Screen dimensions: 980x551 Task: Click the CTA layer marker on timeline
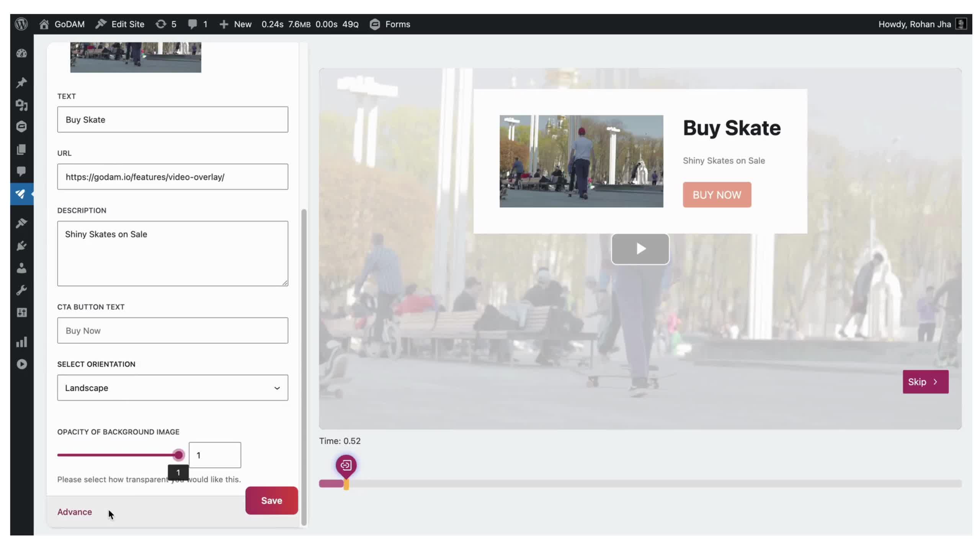(346, 465)
